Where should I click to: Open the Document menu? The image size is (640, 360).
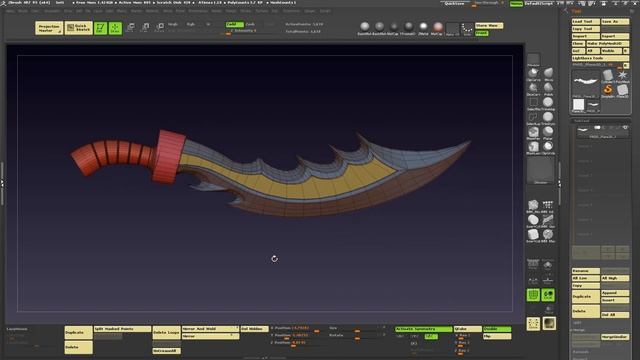pos(52,11)
